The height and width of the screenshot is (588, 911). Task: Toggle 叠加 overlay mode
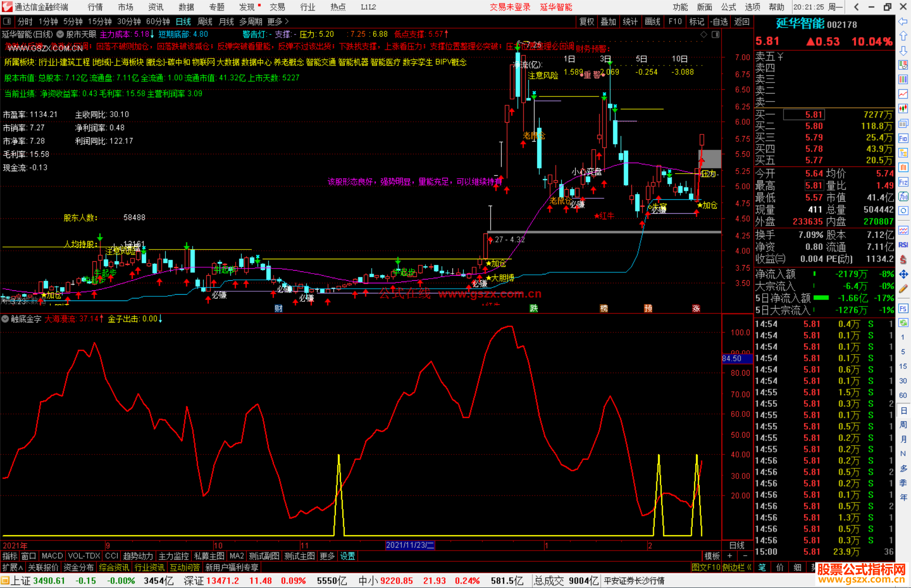point(608,21)
